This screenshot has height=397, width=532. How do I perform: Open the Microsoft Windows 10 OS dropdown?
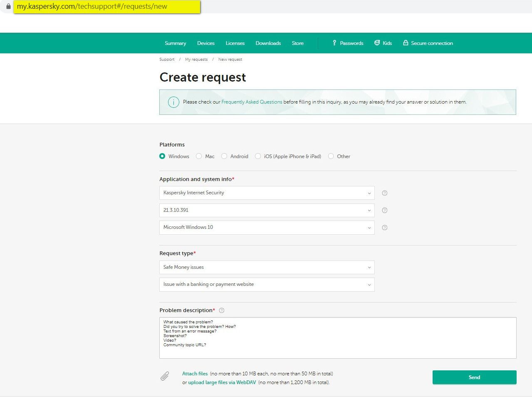267,228
